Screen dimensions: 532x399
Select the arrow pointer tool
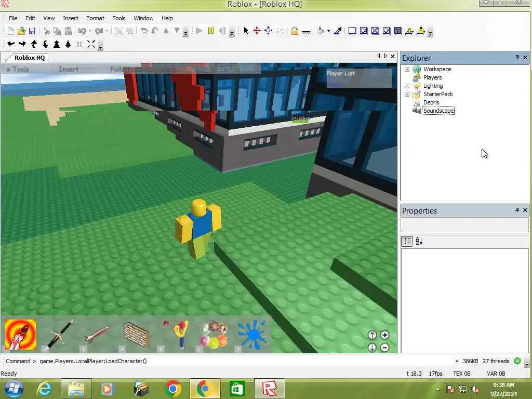pos(246,31)
